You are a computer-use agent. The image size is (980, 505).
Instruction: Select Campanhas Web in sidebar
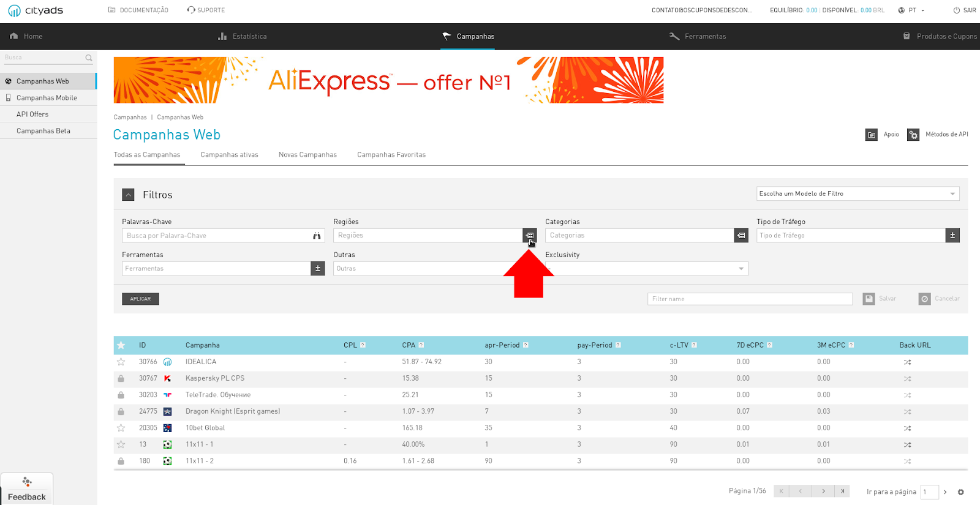pos(48,81)
